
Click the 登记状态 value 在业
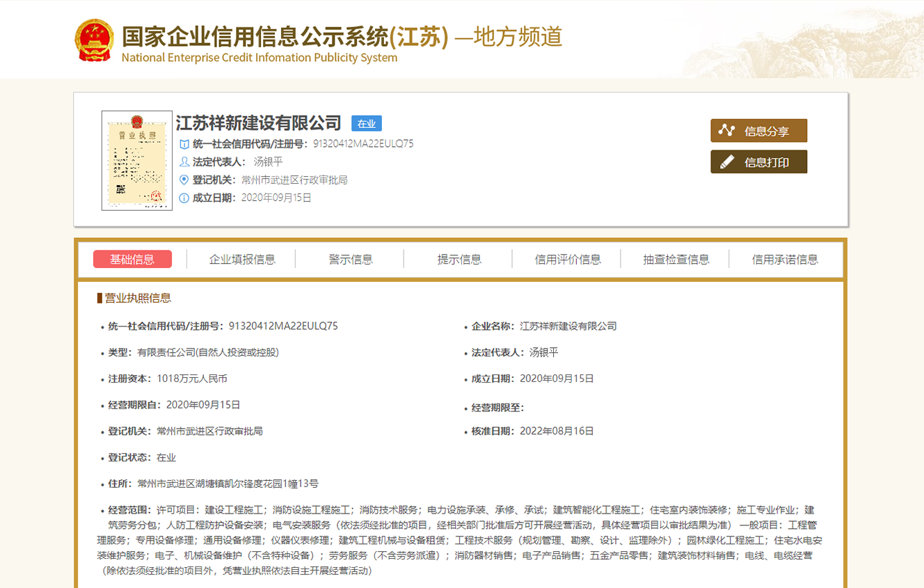click(x=166, y=457)
